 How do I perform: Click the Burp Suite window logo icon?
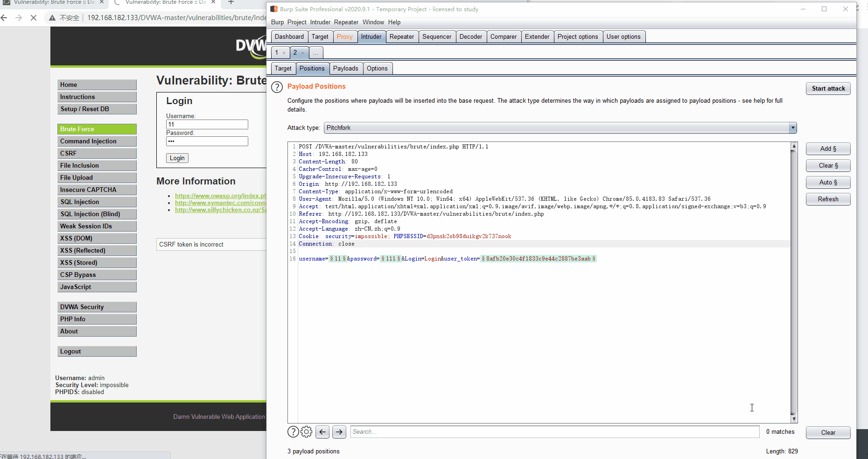[x=274, y=9]
